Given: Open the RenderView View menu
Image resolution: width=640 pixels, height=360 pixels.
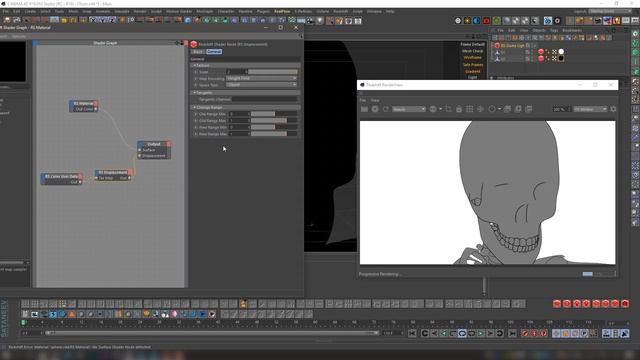Looking at the screenshot, I should (375, 100).
